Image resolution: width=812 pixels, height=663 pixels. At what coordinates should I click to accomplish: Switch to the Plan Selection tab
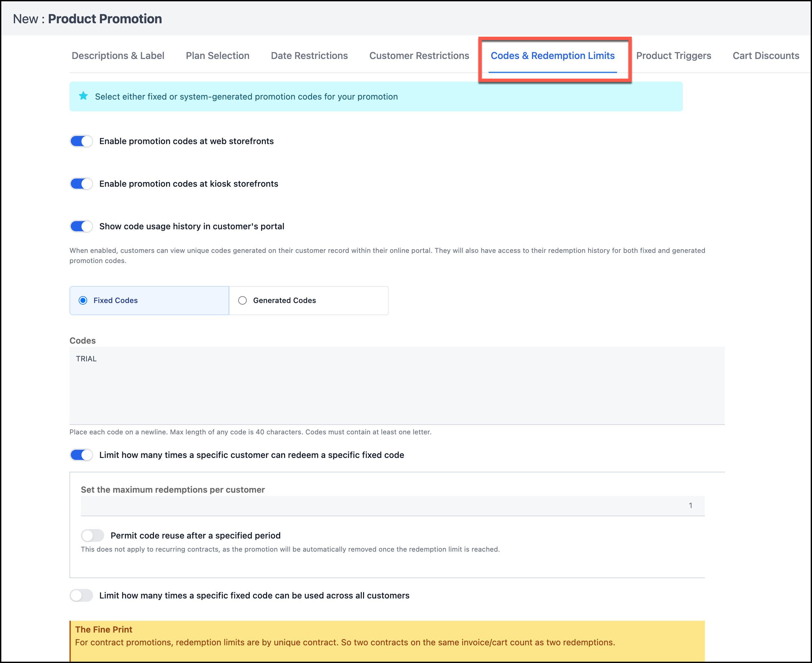click(217, 56)
